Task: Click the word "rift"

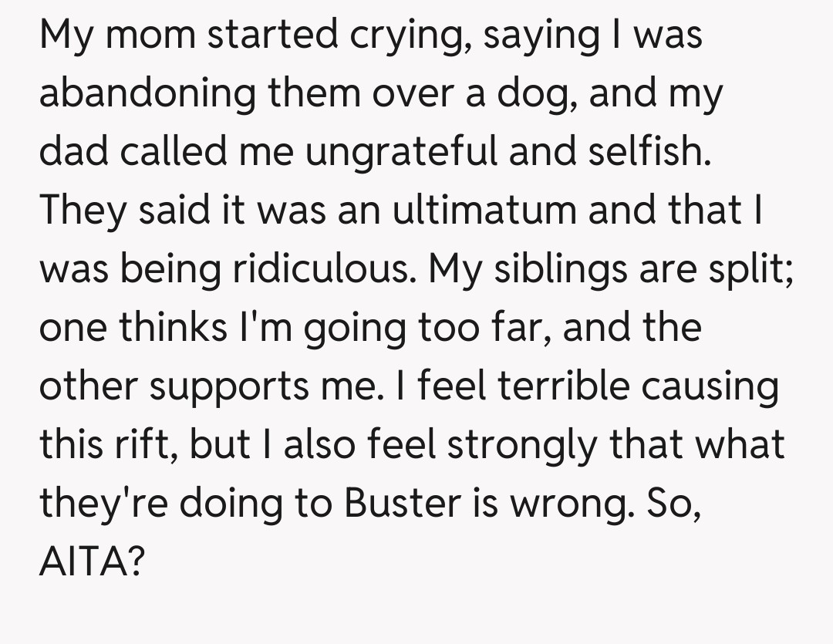Action: click(141, 444)
